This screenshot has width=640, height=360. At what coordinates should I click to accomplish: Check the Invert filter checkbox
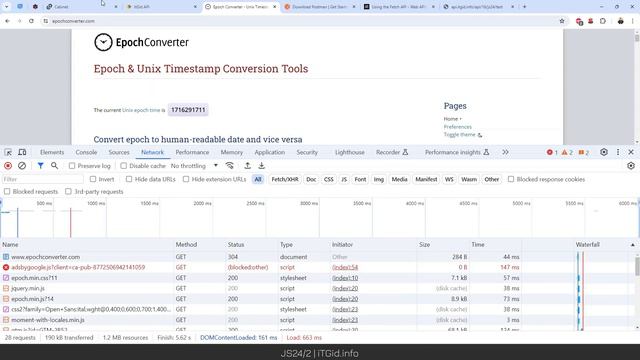pyautogui.click(x=93, y=179)
